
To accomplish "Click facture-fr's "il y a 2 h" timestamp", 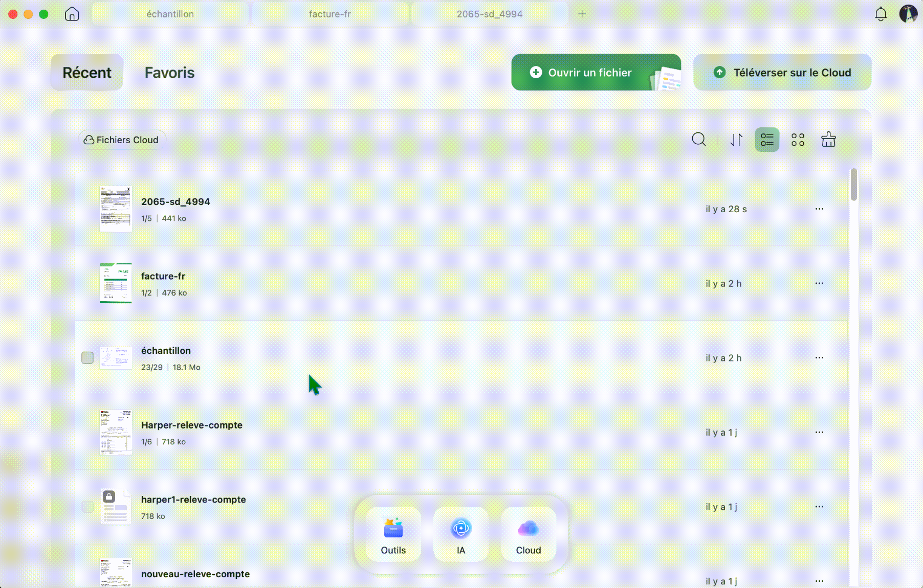I will coord(723,283).
